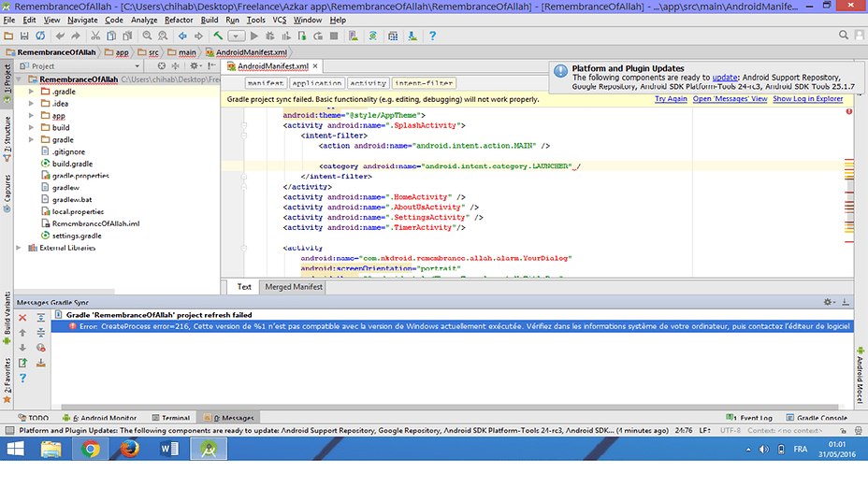Click the Save All toolbar icon
This screenshot has width=868, height=487.
[x=24, y=36]
